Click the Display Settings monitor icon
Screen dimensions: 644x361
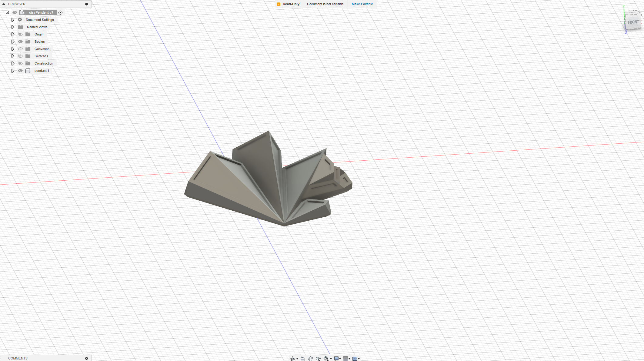(336, 359)
